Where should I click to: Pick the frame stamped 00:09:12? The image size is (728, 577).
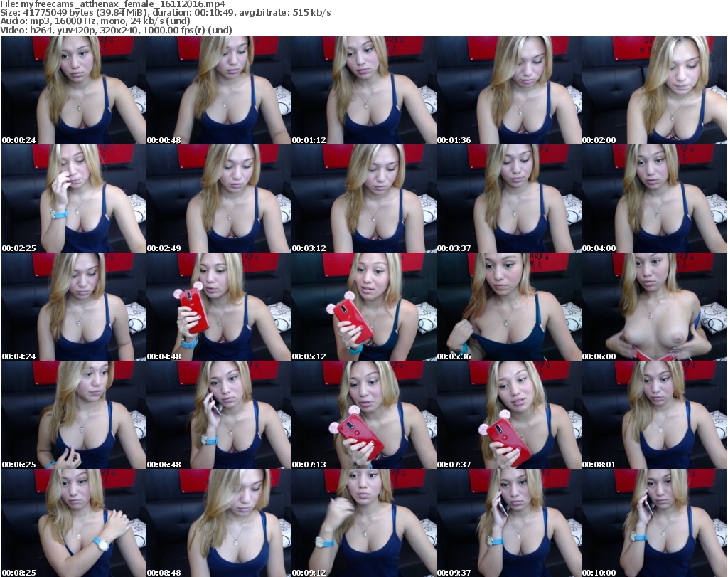click(363, 523)
